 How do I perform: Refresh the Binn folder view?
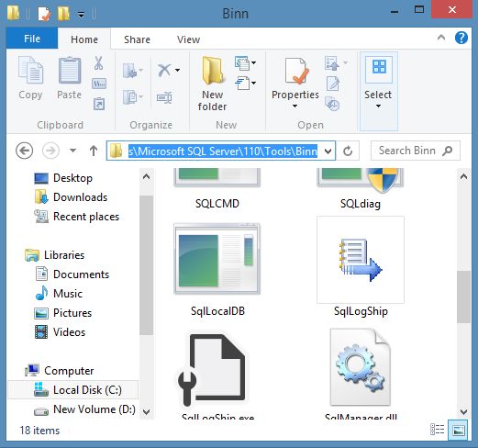pos(348,151)
